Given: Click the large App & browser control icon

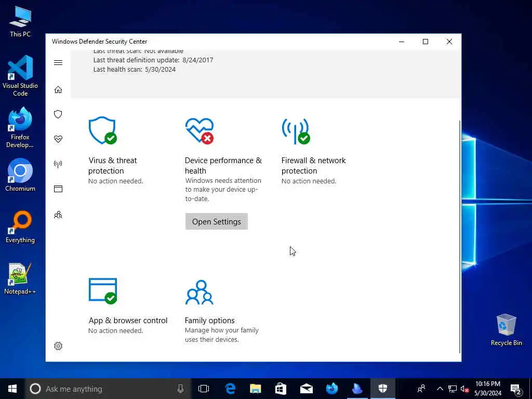Looking at the screenshot, I should click(x=103, y=291).
